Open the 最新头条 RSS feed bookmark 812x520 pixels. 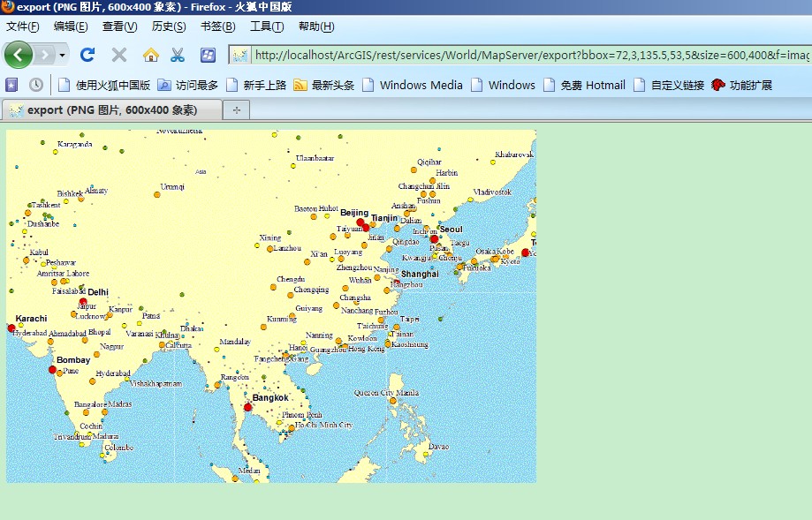tap(323, 86)
